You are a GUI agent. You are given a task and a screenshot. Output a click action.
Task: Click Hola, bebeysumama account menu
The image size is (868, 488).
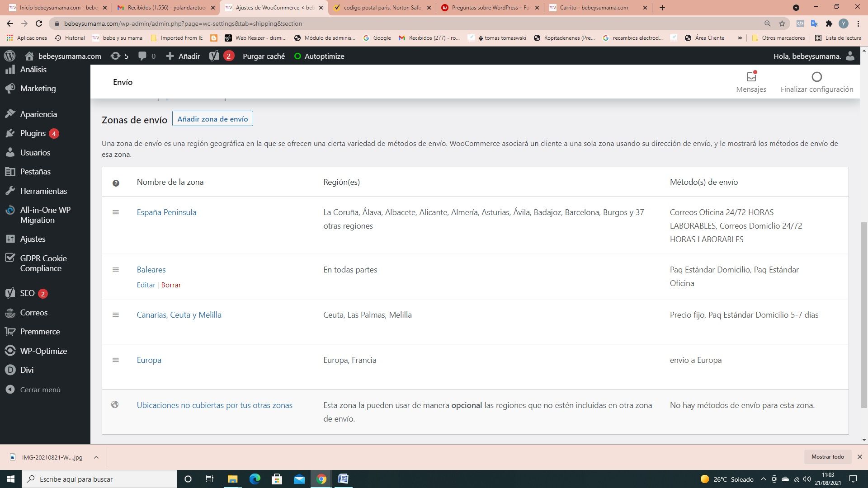point(814,56)
